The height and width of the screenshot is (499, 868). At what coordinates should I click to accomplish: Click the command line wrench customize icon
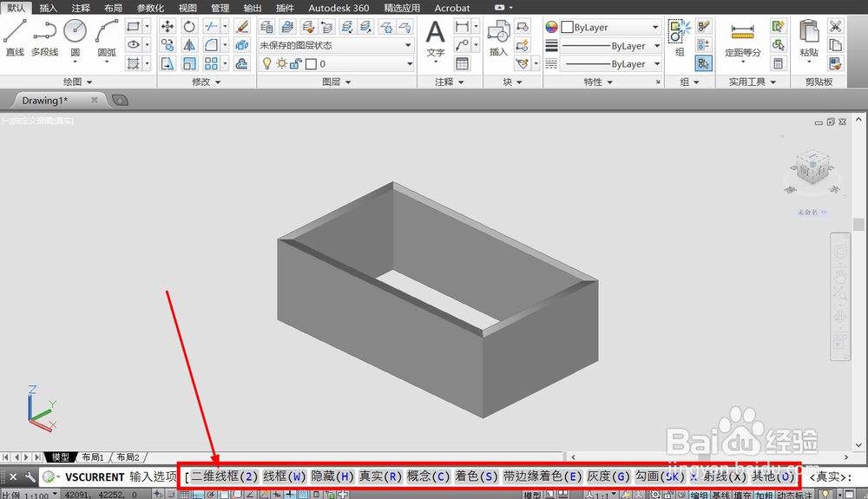[30, 476]
